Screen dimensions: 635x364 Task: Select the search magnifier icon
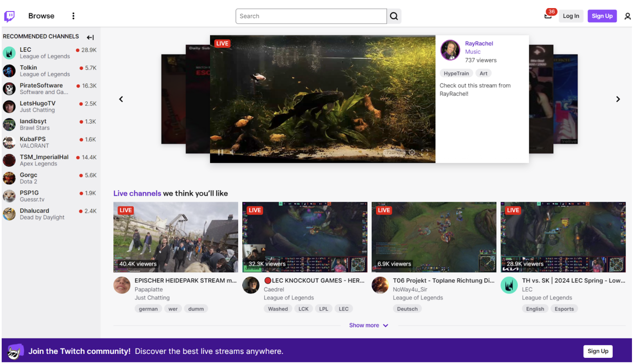(x=394, y=16)
